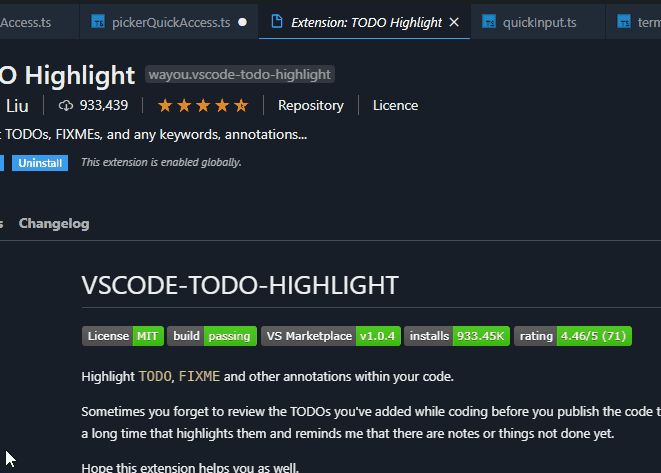Open the Licence link
The width and height of the screenshot is (661, 473).
(x=395, y=105)
